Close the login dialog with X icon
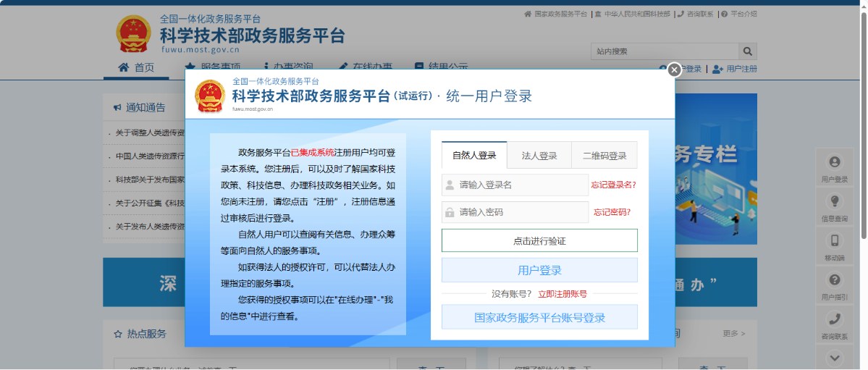The image size is (868, 370). coord(674,70)
